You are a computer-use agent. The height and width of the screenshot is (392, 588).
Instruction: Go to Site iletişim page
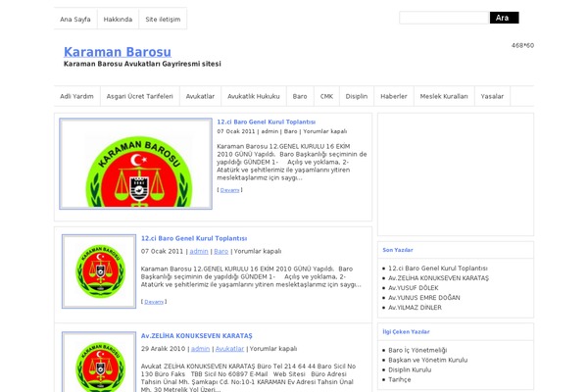click(163, 20)
